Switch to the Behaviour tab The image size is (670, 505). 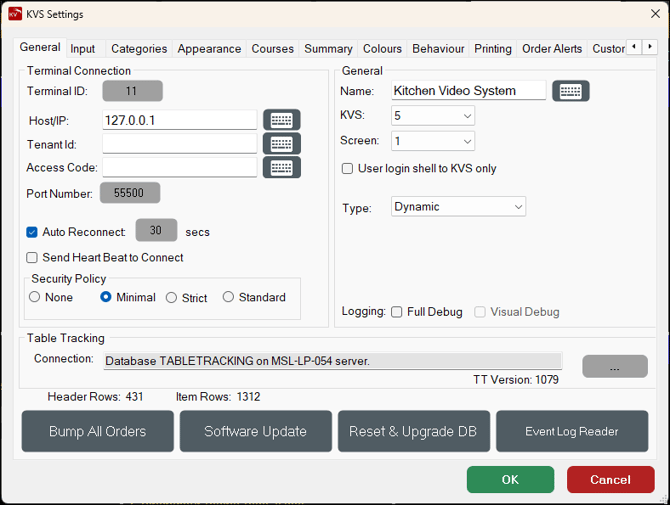438,49
